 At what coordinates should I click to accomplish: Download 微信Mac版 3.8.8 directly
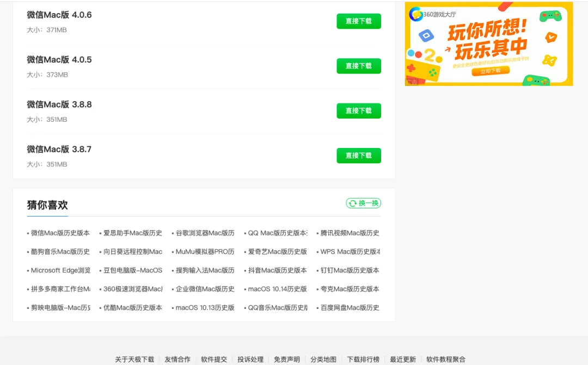coord(358,110)
